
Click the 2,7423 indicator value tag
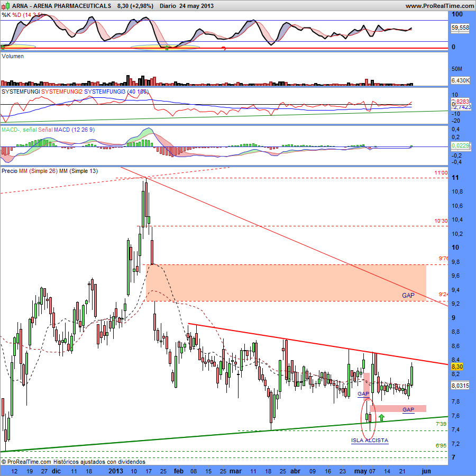(462, 107)
